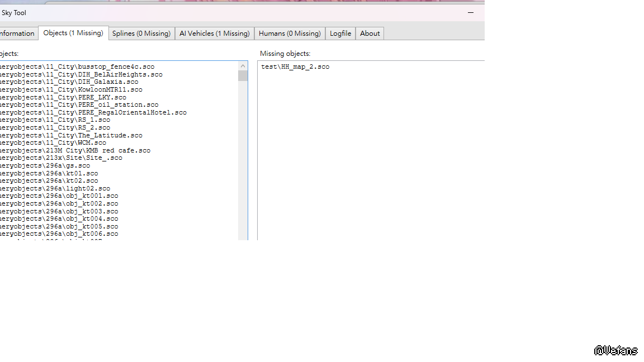Viewport: 644px width, 362px height.
Task: Switch to the Humans (0 Missing) tab
Action: click(x=290, y=34)
